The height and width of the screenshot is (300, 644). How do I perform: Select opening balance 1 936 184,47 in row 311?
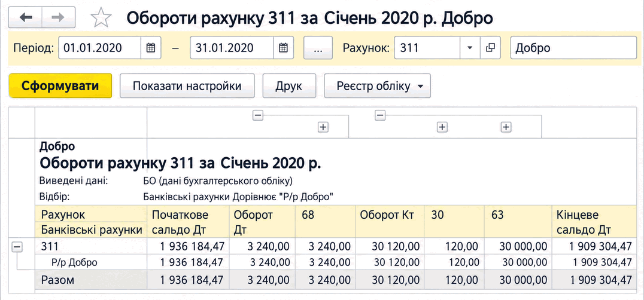188,246
